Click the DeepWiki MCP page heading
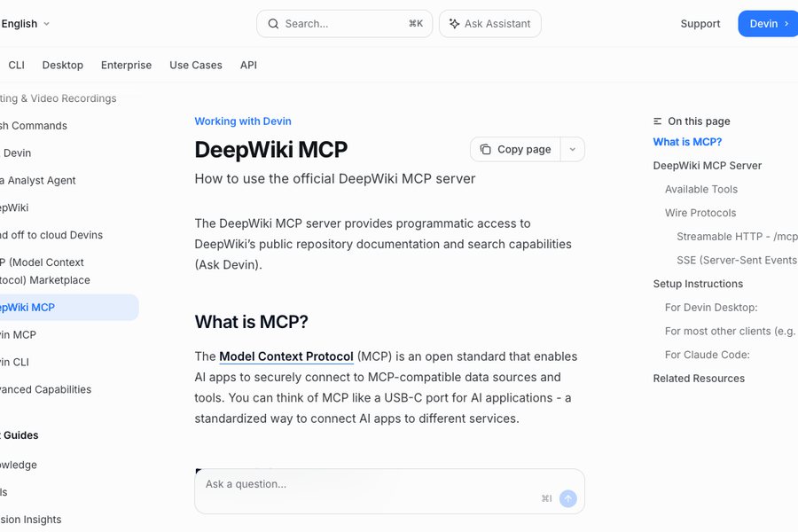 pyautogui.click(x=270, y=150)
